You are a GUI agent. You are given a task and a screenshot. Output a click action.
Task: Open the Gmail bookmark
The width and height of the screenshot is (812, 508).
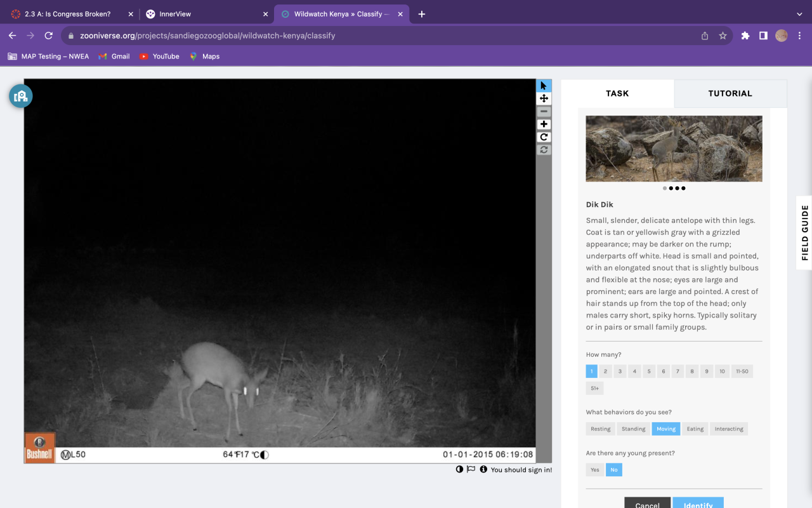[x=114, y=57]
